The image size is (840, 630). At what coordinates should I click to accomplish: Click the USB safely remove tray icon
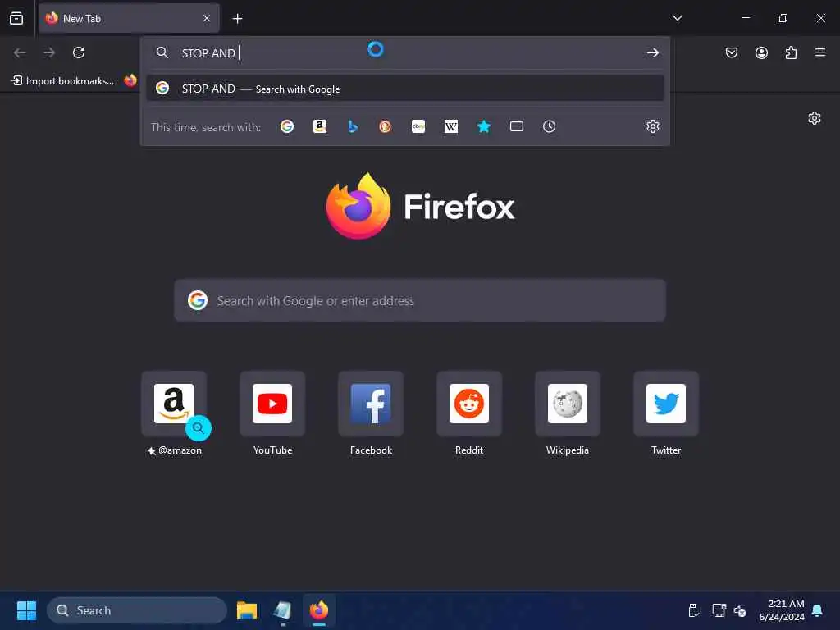coord(692,610)
